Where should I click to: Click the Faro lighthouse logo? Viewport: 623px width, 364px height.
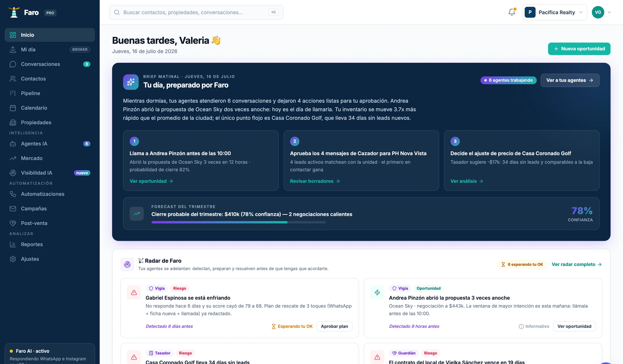[14, 12]
